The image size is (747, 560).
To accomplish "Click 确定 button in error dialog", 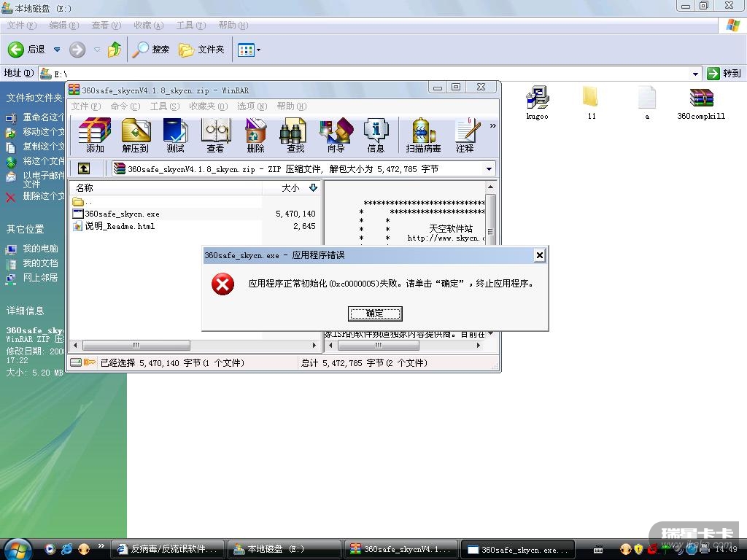I will pyautogui.click(x=375, y=314).
